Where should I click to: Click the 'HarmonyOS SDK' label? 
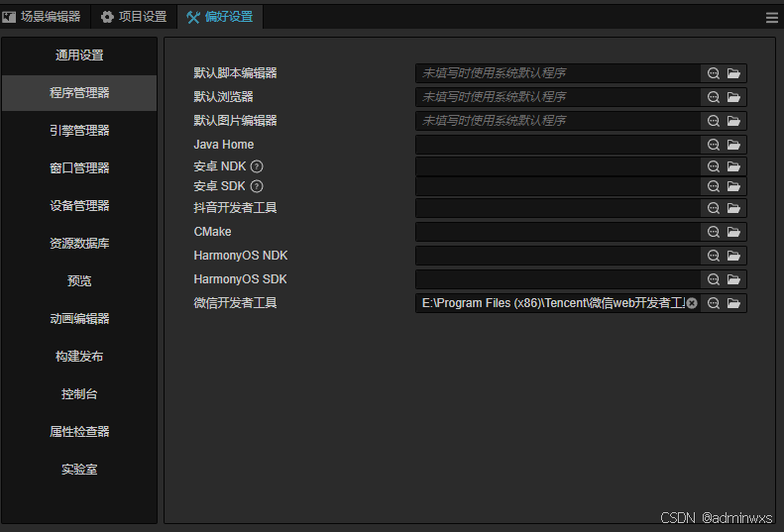click(240, 279)
